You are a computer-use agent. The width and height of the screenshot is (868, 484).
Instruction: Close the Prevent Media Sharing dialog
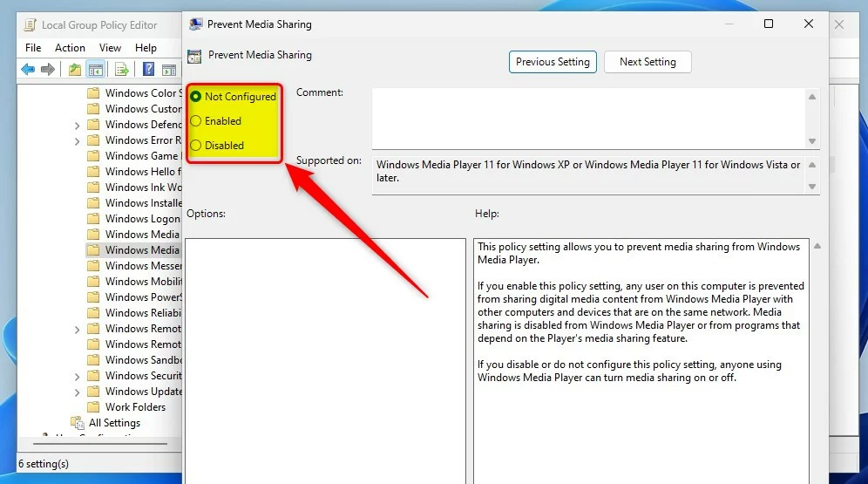point(809,24)
